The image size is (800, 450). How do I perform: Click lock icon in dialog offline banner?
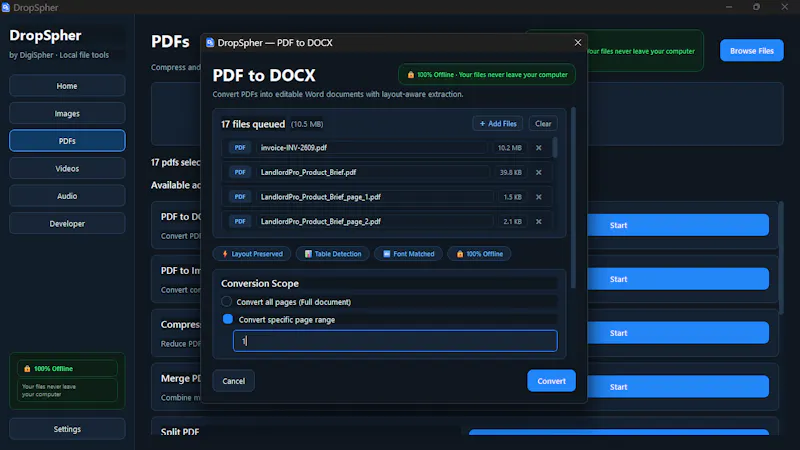[x=411, y=74]
